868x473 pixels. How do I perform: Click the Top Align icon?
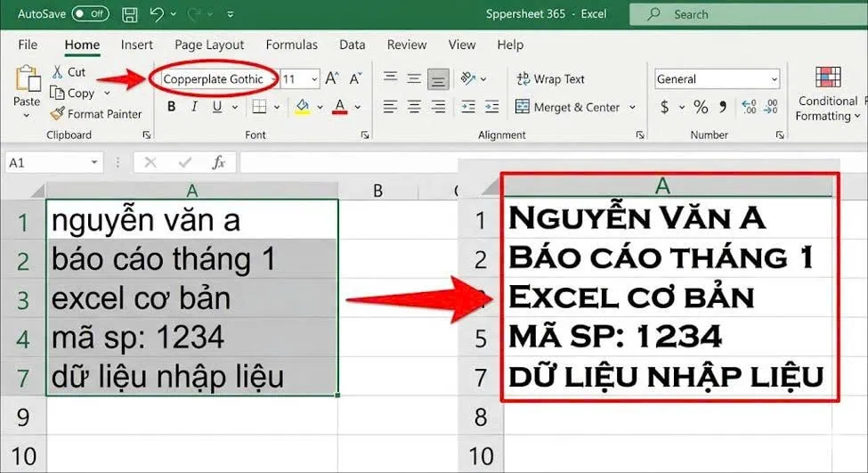coord(390,77)
